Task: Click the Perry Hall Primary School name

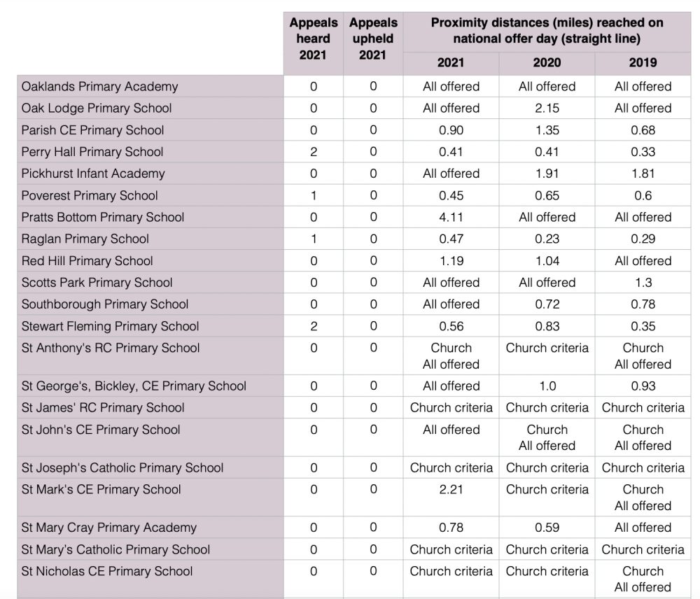Action: click(x=92, y=152)
